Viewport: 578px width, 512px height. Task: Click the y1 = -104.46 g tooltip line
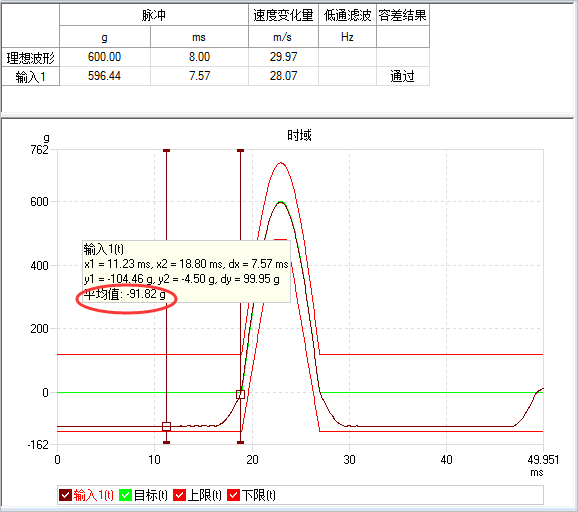tap(181, 279)
